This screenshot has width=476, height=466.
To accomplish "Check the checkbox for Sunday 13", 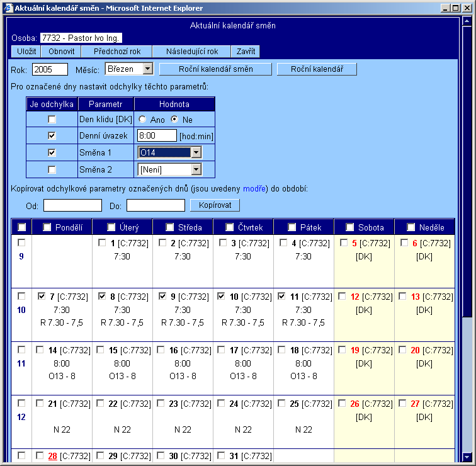I will point(402,296).
